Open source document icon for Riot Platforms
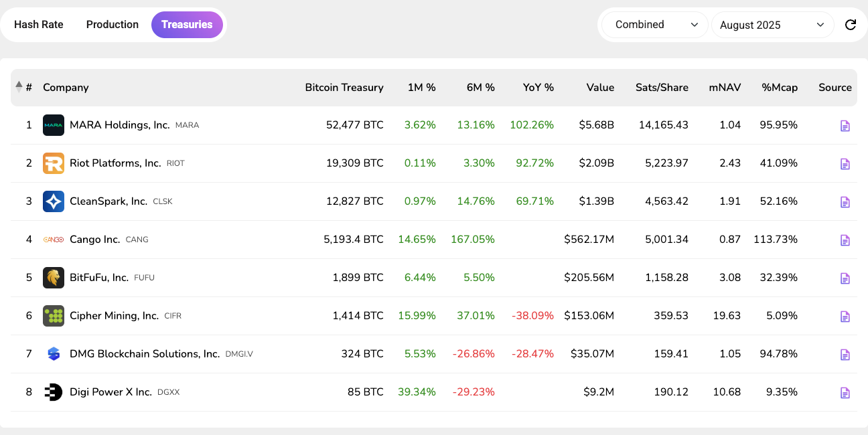 (845, 164)
